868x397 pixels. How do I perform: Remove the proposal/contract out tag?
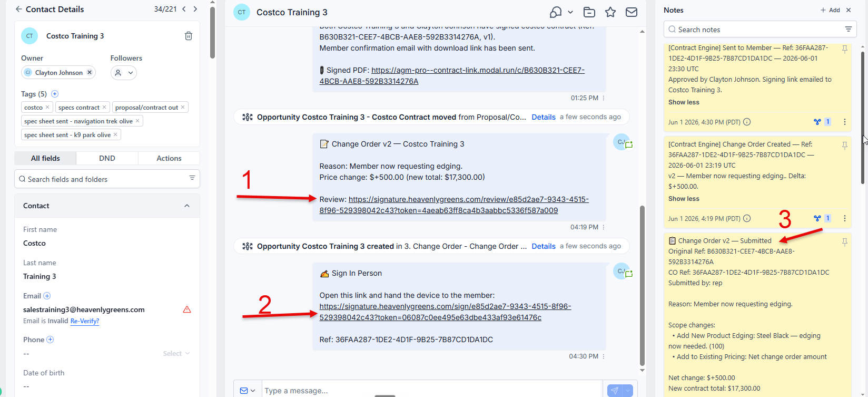[x=183, y=107]
